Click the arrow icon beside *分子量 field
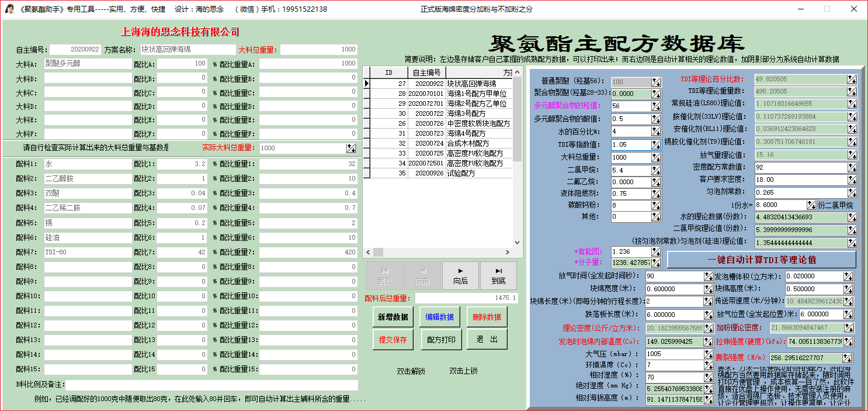 click(656, 263)
